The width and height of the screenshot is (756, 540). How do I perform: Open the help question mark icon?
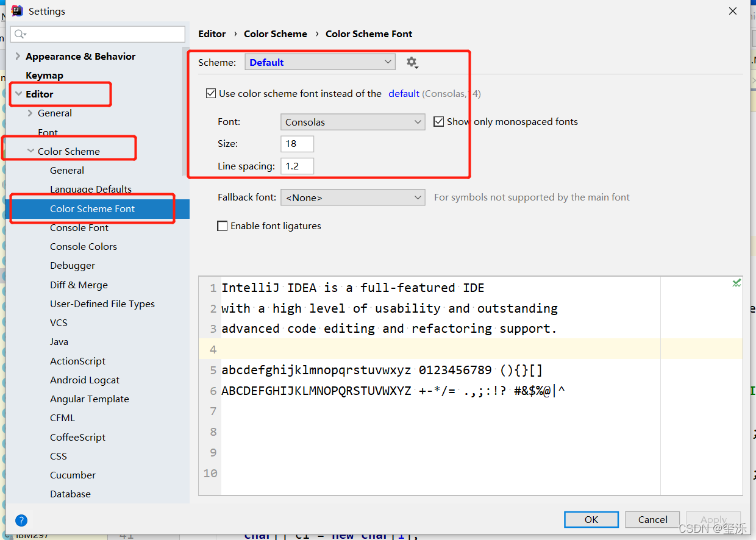pos(21,520)
